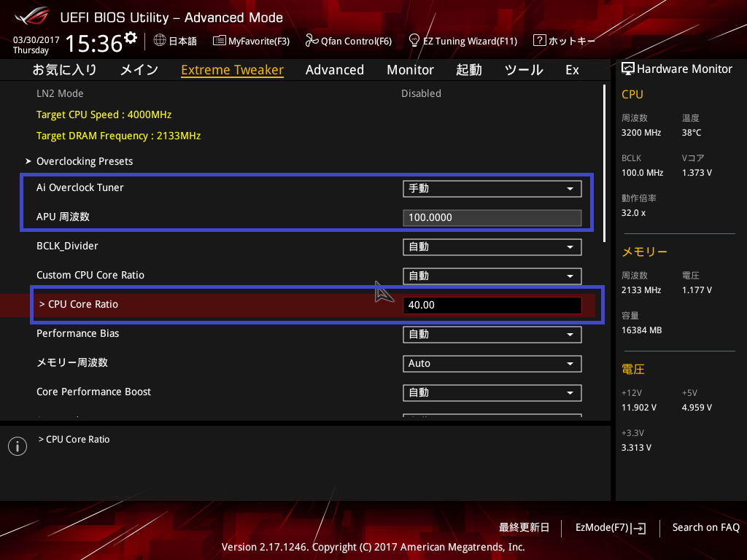The height and width of the screenshot is (560, 747).
Task: Click the ROG logo icon
Action: pyautogui.click(x=31, y=17)
